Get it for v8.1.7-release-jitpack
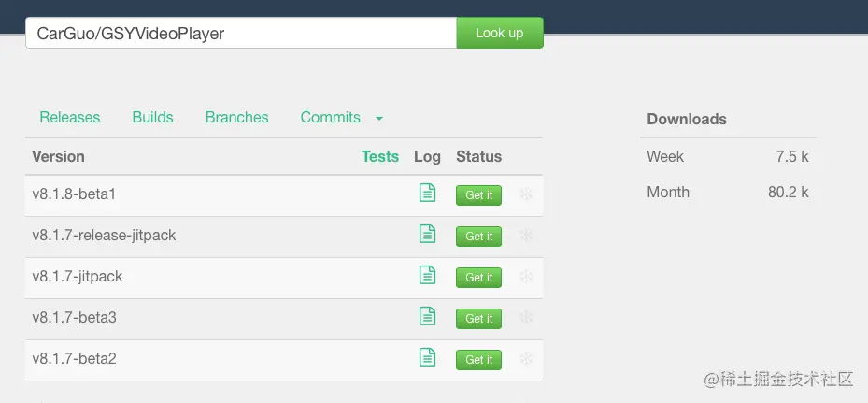This screenshot has height=403, width=868. pyautogui.click(x=478, y=237)
